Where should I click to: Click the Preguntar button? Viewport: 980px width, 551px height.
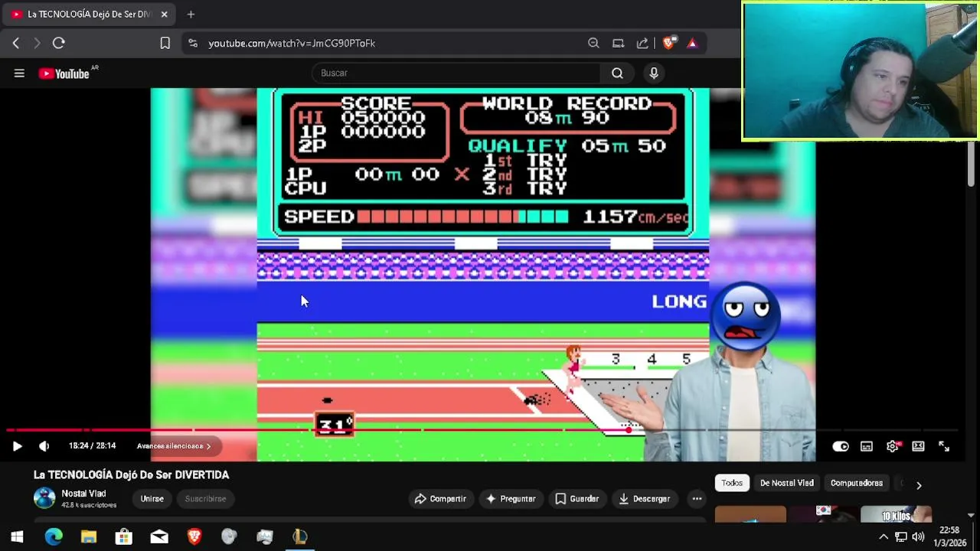[511, 499]
